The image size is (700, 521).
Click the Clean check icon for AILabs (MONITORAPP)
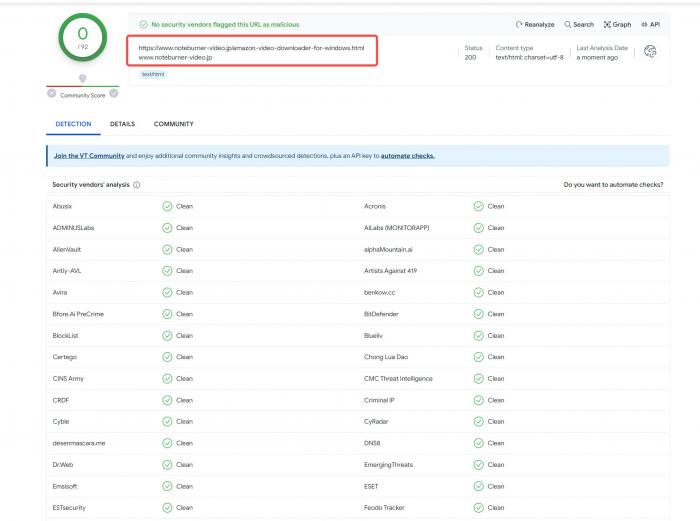479,228
